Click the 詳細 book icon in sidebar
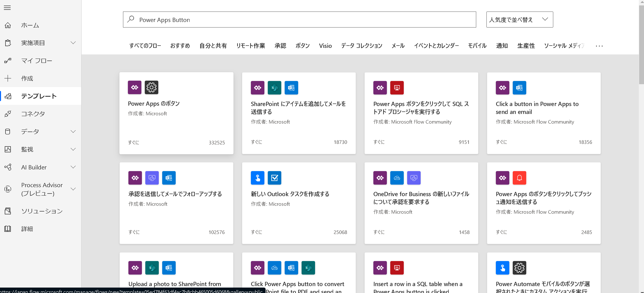 point(8,229)
